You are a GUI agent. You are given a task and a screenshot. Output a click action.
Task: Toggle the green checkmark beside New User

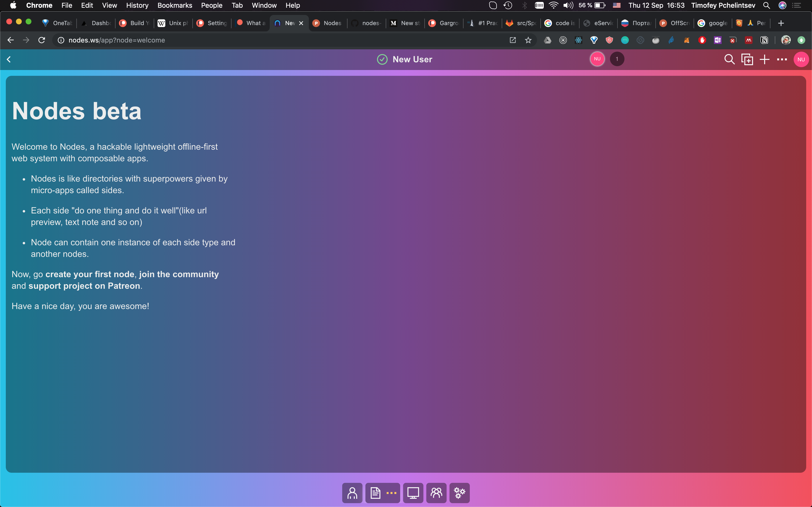coord(382,59)
